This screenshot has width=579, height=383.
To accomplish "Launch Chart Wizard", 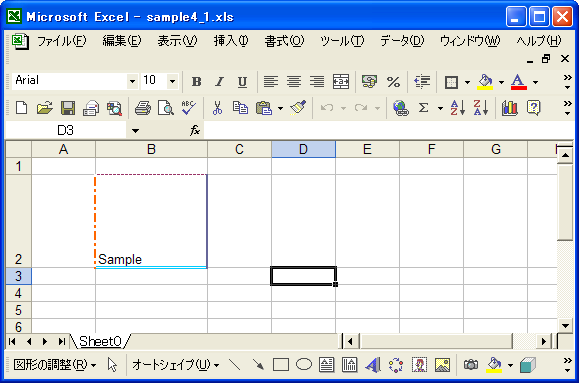I will click(x=510, y=108).
